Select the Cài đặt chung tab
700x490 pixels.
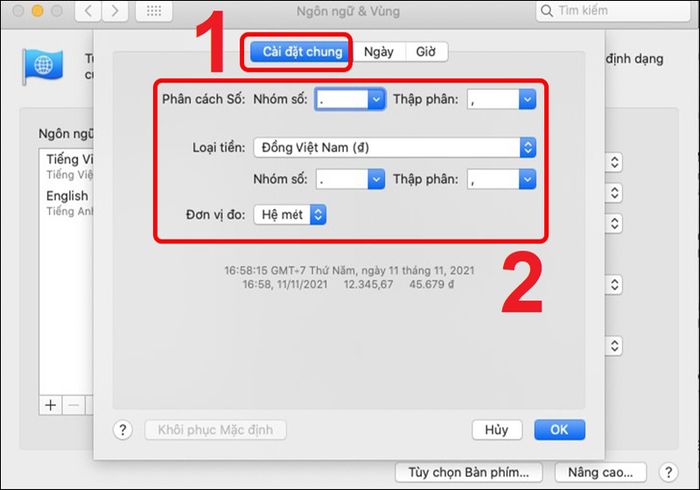tap(302, 52)
